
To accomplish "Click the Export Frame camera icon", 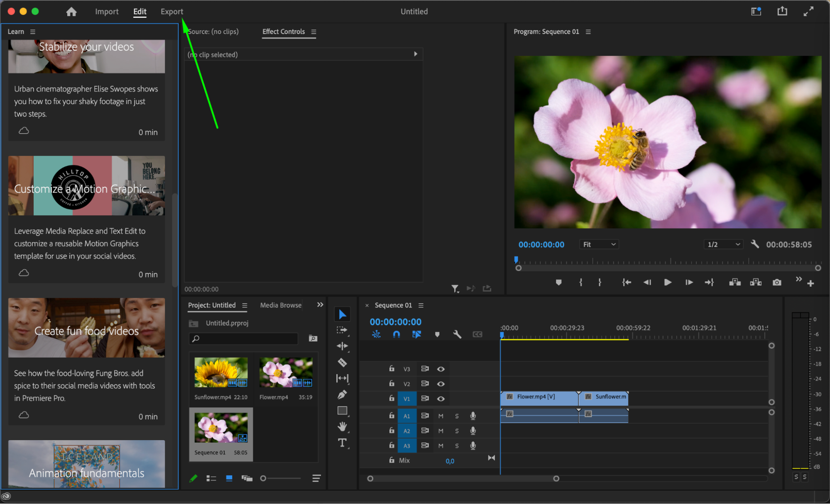I will (776, 282).
